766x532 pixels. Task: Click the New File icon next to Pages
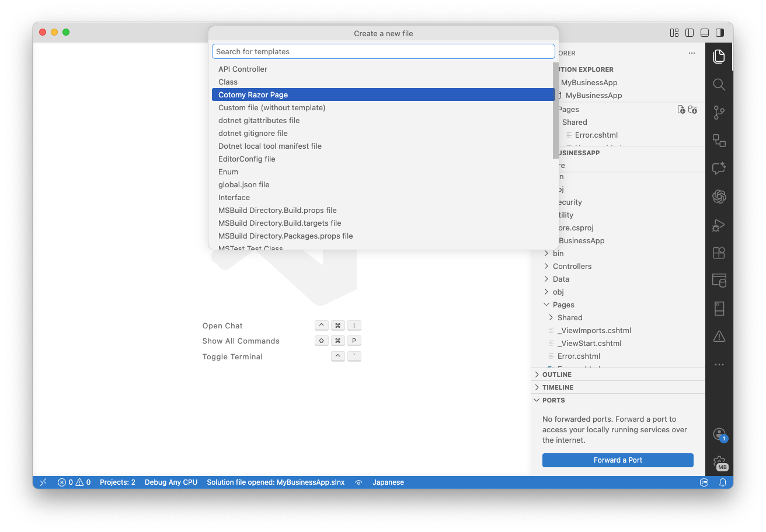(x=681, y=109)
